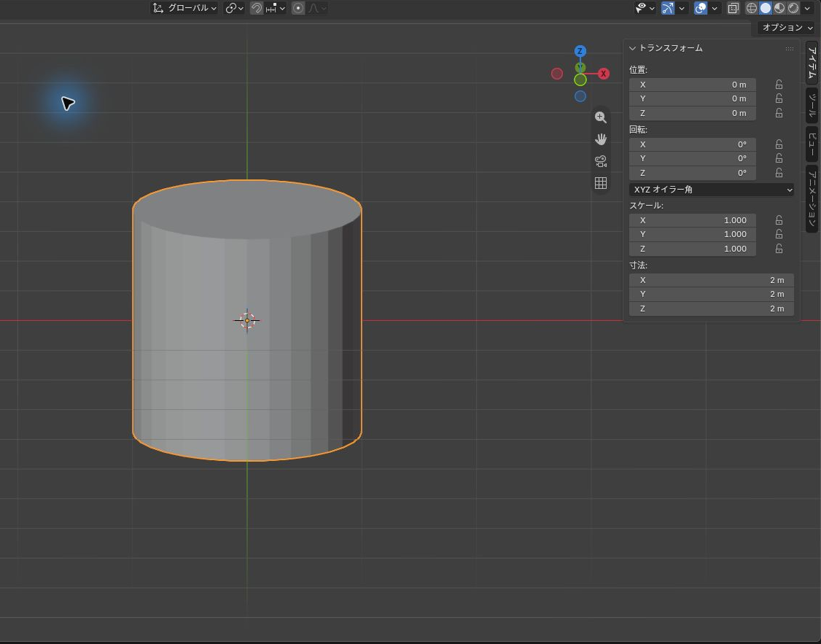Screen dimensions: 821x644
Task: Click the スケール Y field showing 1.000
Action: coord(692,234)
